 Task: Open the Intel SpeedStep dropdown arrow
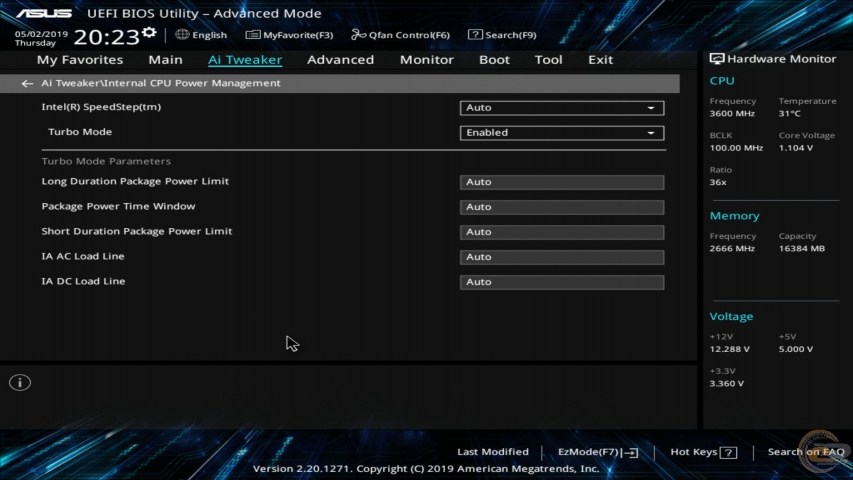tap(651, 108)
